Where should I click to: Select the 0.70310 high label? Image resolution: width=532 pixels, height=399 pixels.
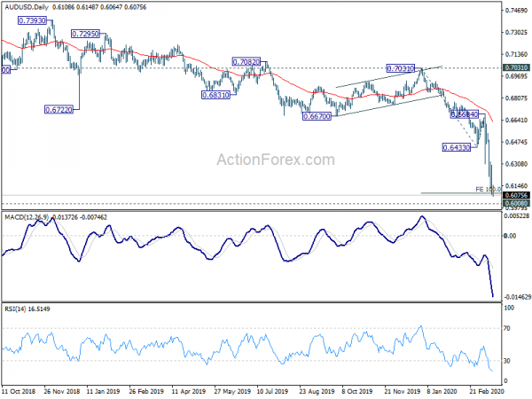pyautogui.click(x=401, y=68)
